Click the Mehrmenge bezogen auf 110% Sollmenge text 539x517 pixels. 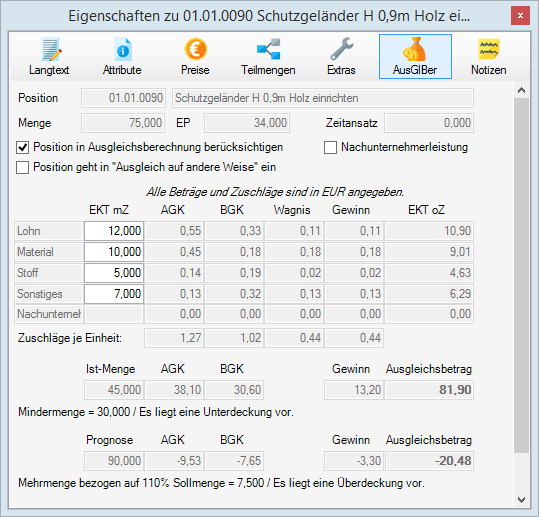pos(221,483)
